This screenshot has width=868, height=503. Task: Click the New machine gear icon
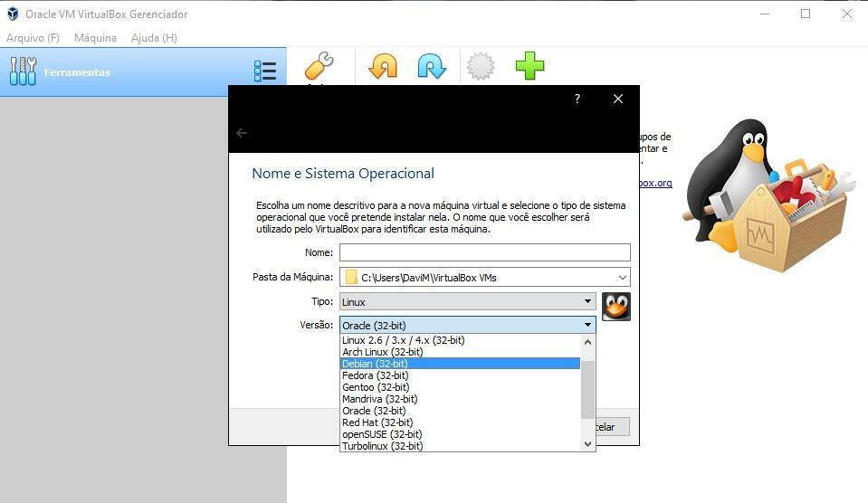(481, 66)
